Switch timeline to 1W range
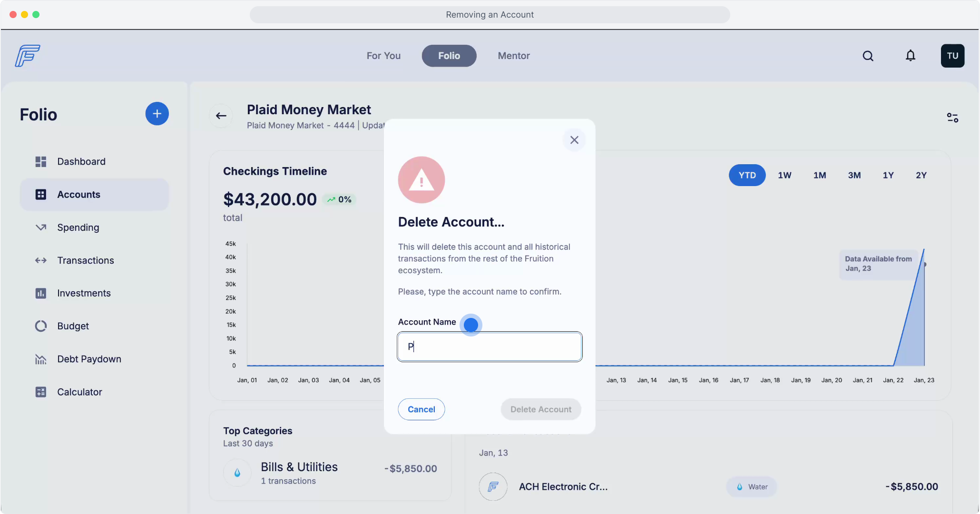Screen dimensions: 980x514 click(784, 175)
